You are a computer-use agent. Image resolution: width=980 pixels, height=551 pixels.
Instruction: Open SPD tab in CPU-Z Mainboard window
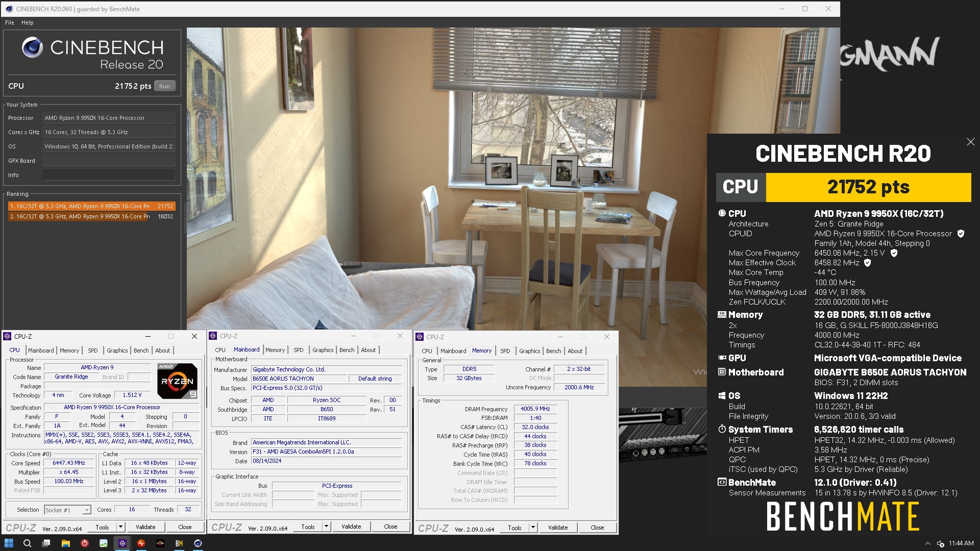pos(299,350)
